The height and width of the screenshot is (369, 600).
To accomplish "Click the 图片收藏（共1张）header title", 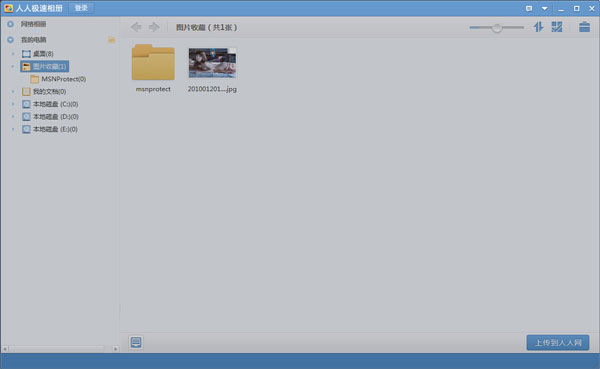I will coord(207,27).
